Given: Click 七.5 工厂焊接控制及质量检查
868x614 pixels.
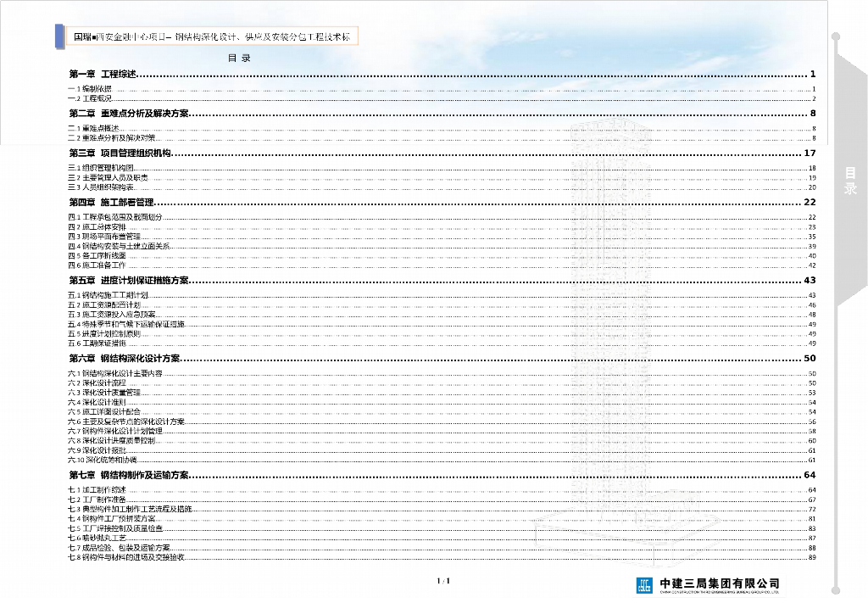Looking at the screenshot, I should coord(442,528).
